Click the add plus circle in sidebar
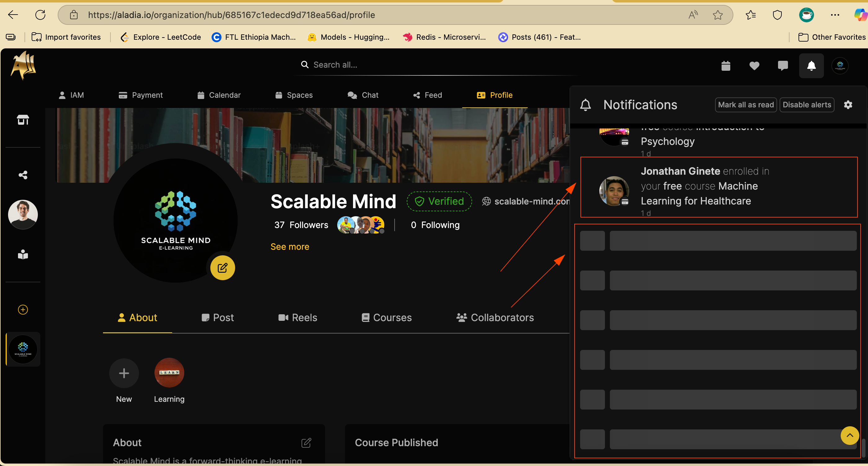The width and height of the screenshot is (868, 466). click(23, 310)
